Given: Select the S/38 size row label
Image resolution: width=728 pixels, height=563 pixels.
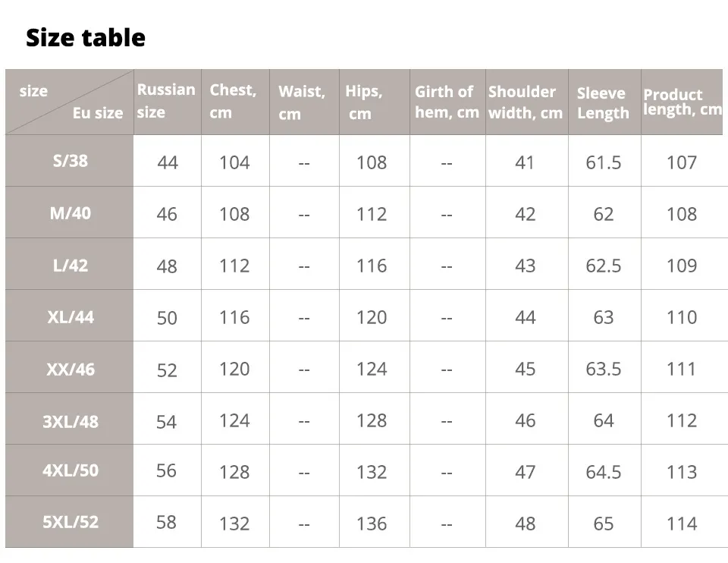Looking at the screenshot, I should (x=70, y=161).
